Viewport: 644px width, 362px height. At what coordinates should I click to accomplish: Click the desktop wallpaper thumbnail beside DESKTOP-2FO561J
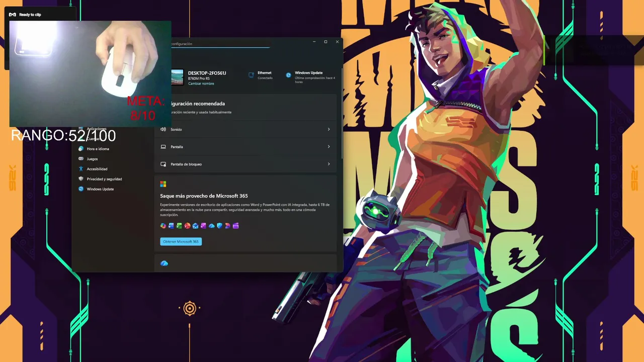(177, 77)
